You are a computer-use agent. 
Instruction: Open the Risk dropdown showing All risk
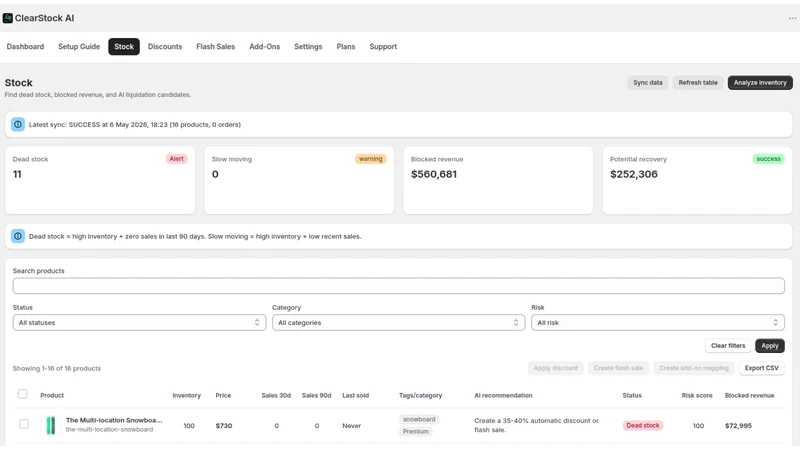click(658, 322)
